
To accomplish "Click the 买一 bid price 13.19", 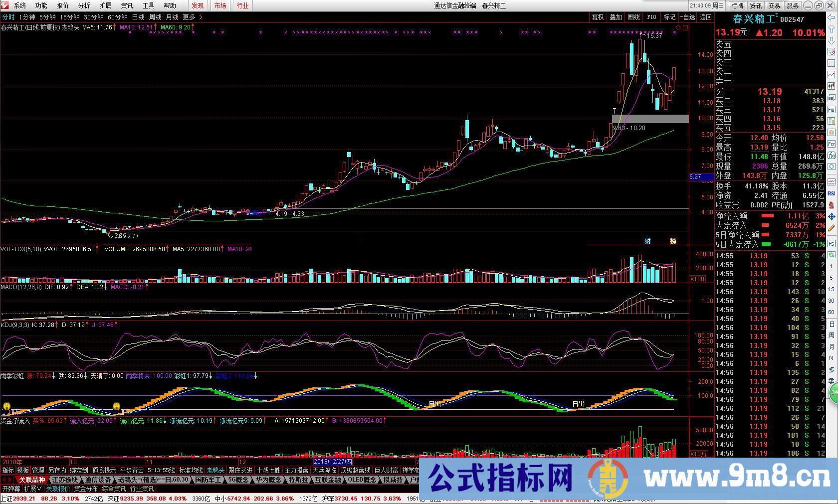I will pos(770,92).
